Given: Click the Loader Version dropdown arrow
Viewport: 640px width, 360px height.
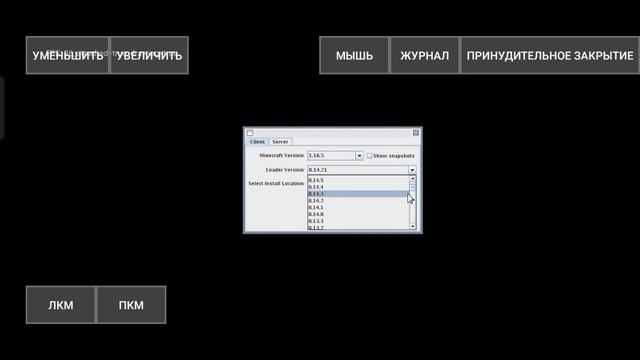Looking at the screenshot, I should pos(412,170).
